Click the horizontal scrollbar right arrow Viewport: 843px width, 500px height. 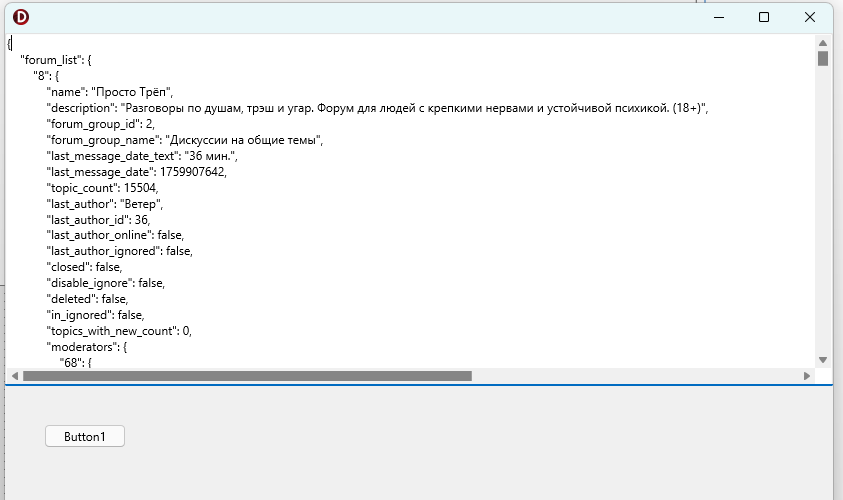click(807, 376)
